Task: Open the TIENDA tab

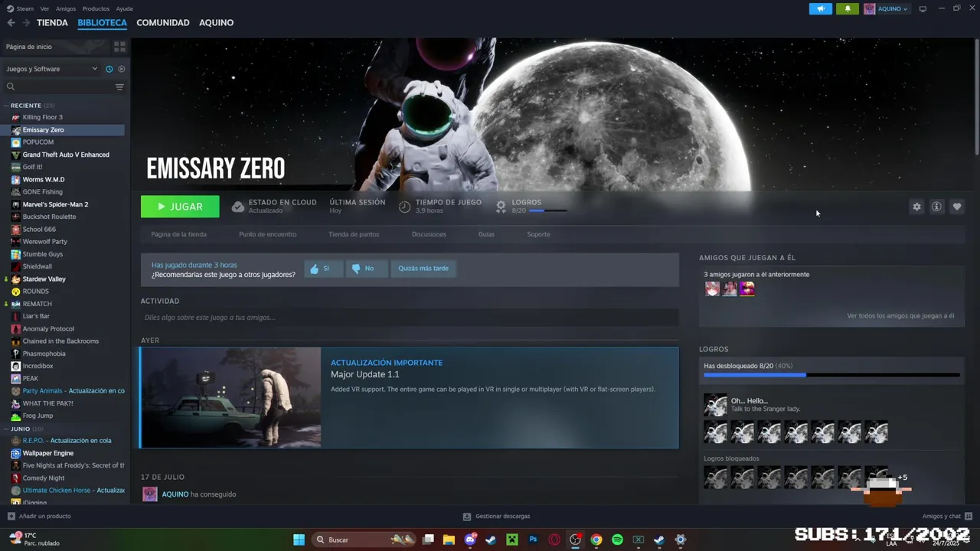Action: point(52,23)
